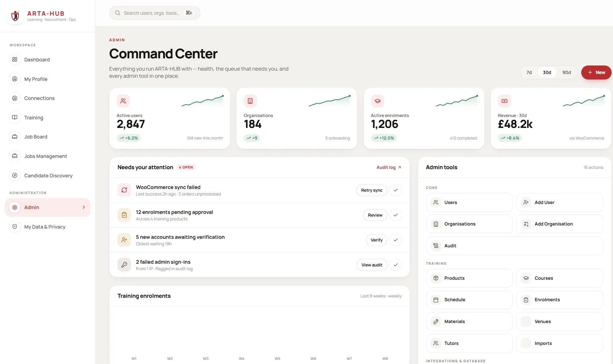613x364 pixels.
Task: Open the Audit log link
Action: [389, 167]
